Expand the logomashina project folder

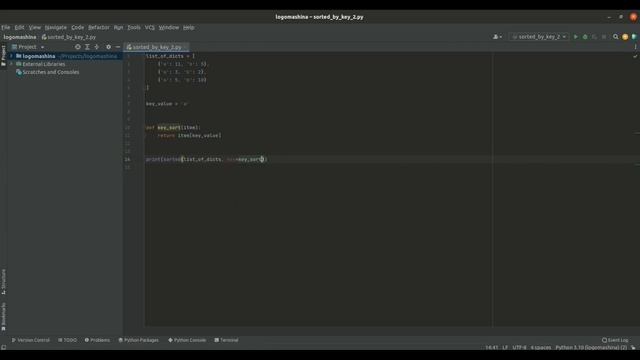[11, 56]
